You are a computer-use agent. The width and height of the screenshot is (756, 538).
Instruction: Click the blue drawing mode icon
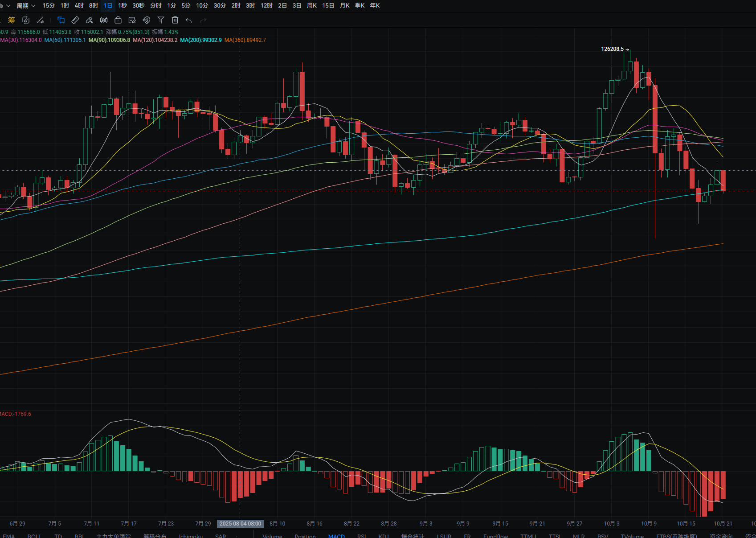point(61,20)
